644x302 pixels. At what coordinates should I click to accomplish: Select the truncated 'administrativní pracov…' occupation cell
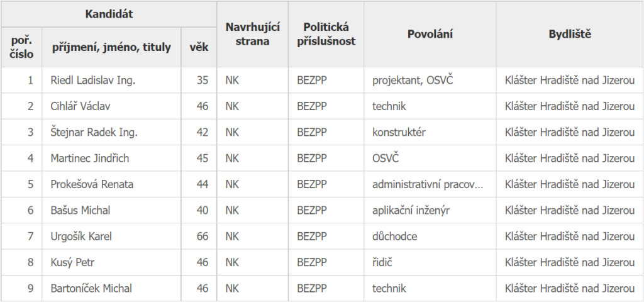pyautogui.click(x=428, y=184)
